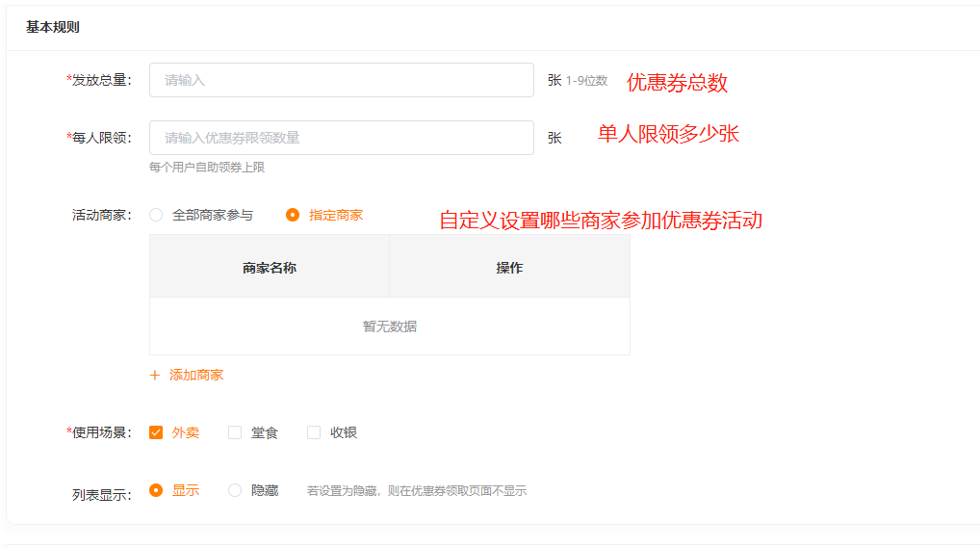Viewport: 980px width, 548px height.
Task: Click the 每人限领 quantity input field
Action: [x=341, y=138]
